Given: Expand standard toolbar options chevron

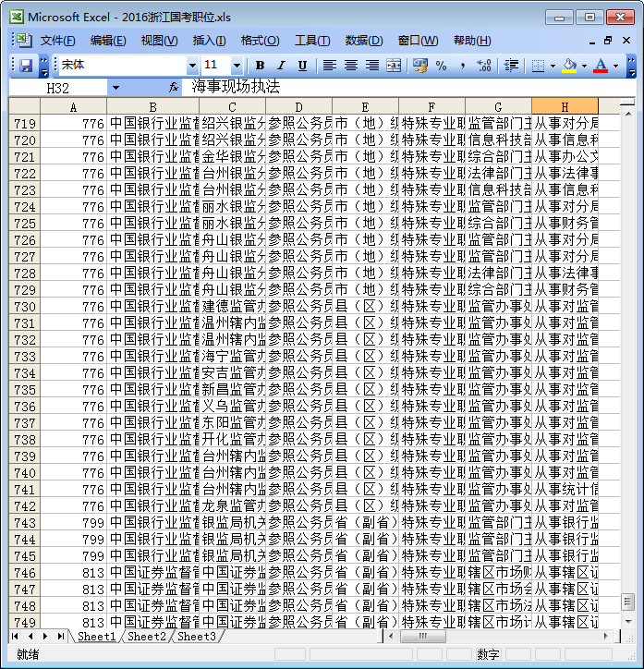Looking at the screenshot, I should pos(43,66).
